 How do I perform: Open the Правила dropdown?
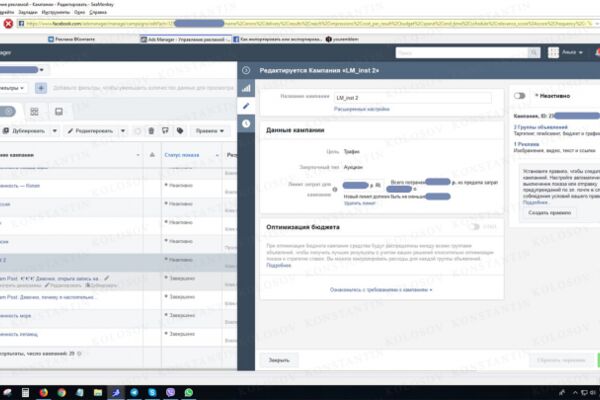(210, 131)
